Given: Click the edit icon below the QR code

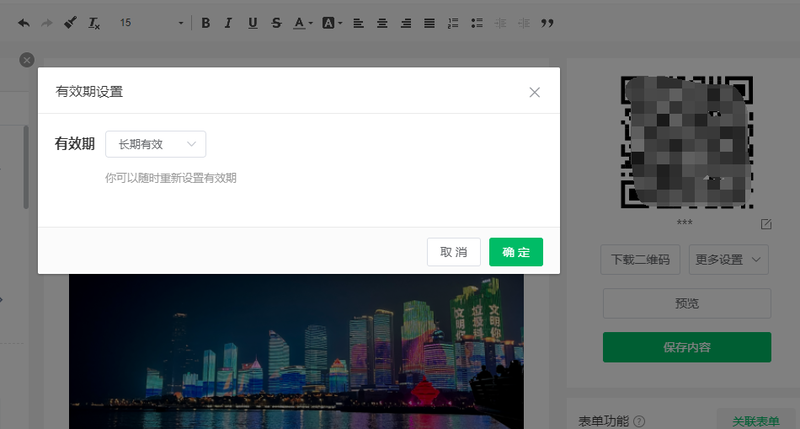Looking at the screenshot, I should pos(766,223).
